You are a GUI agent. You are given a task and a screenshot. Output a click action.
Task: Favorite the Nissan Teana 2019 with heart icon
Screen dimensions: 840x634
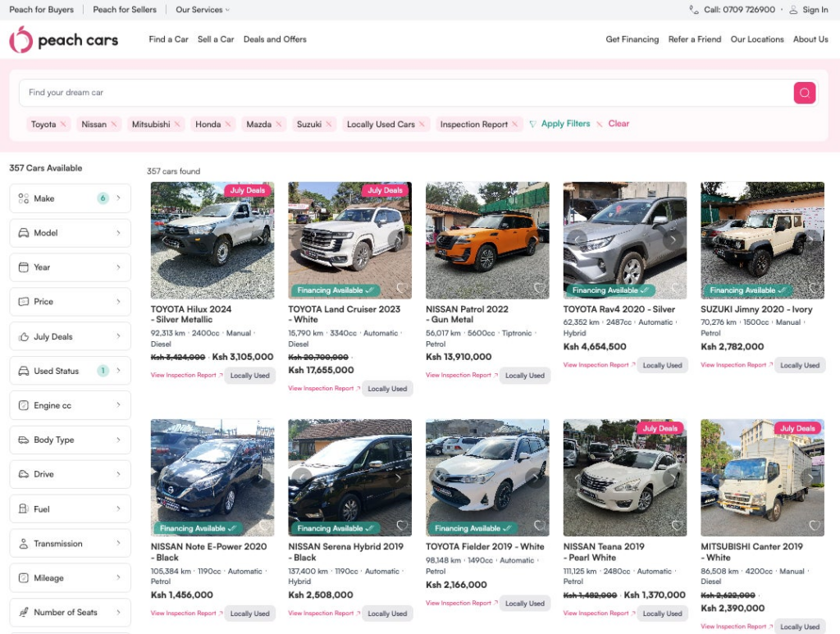tap(677, 526)
